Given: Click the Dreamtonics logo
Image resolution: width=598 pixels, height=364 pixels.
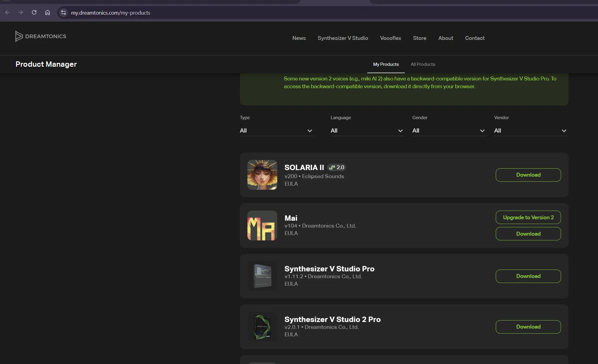Looking at the screenshot, I should coord(41,36).
